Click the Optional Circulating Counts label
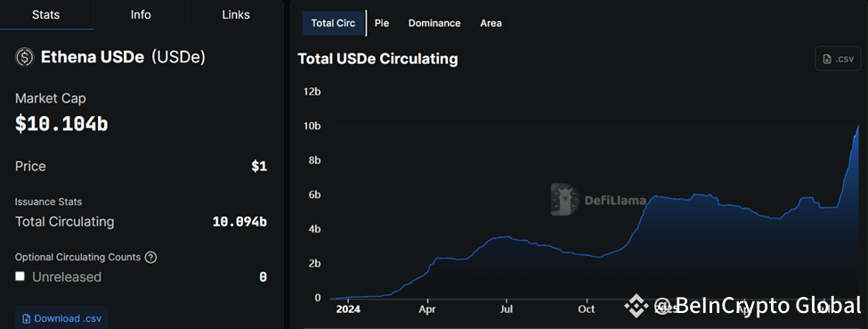 [77, 258]
